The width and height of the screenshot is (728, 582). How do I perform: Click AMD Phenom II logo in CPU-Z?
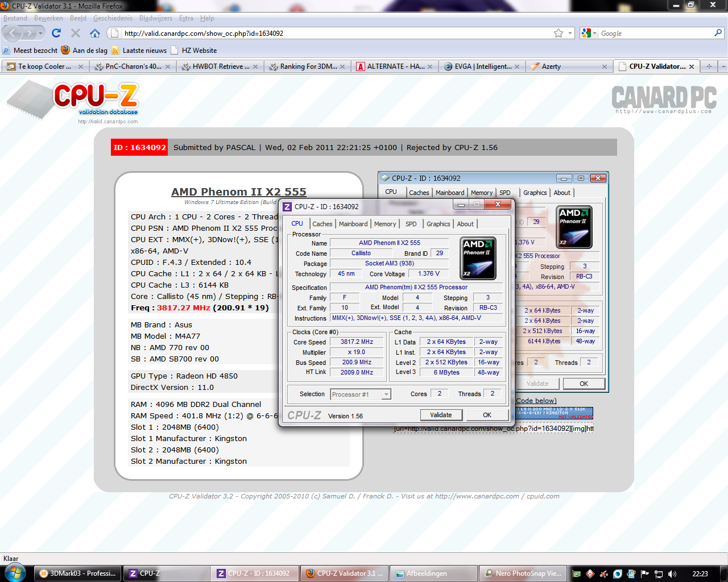point(478,258)
